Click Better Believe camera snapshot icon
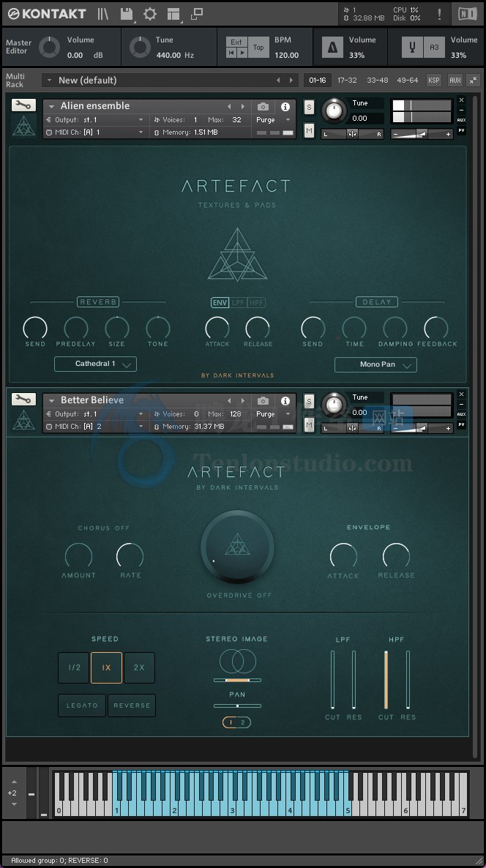 tap(263, 400)
